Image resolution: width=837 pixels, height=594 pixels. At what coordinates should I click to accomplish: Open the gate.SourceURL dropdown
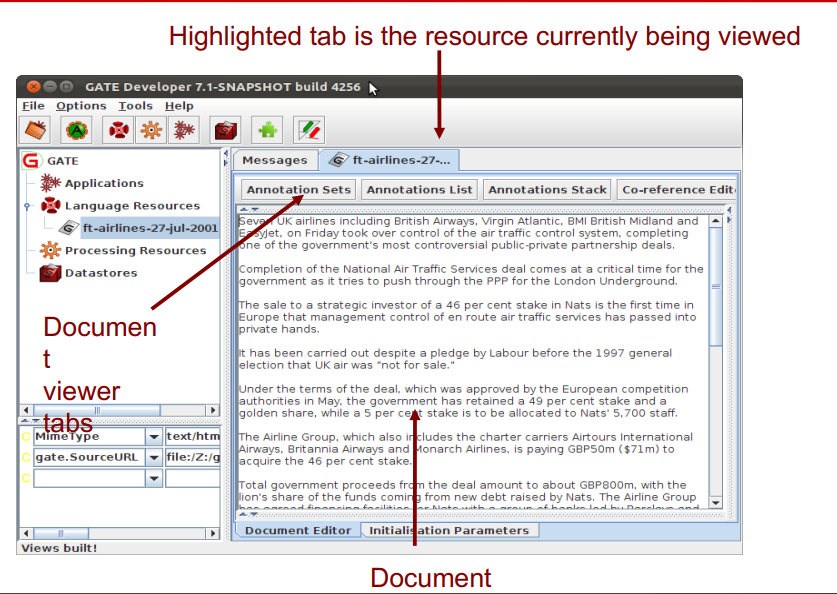point(153,458)
